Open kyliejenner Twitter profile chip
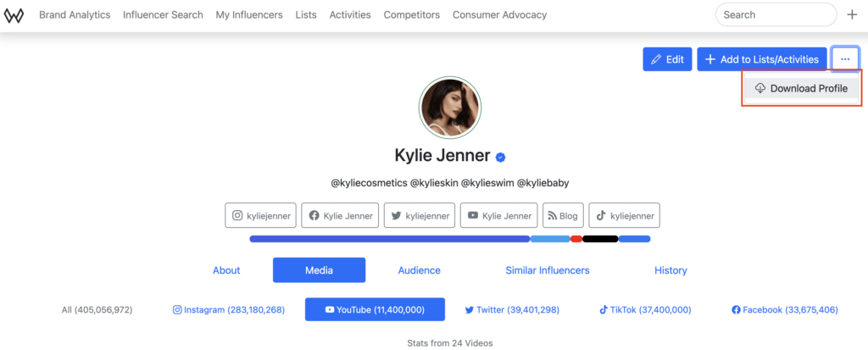 (420, 215)
